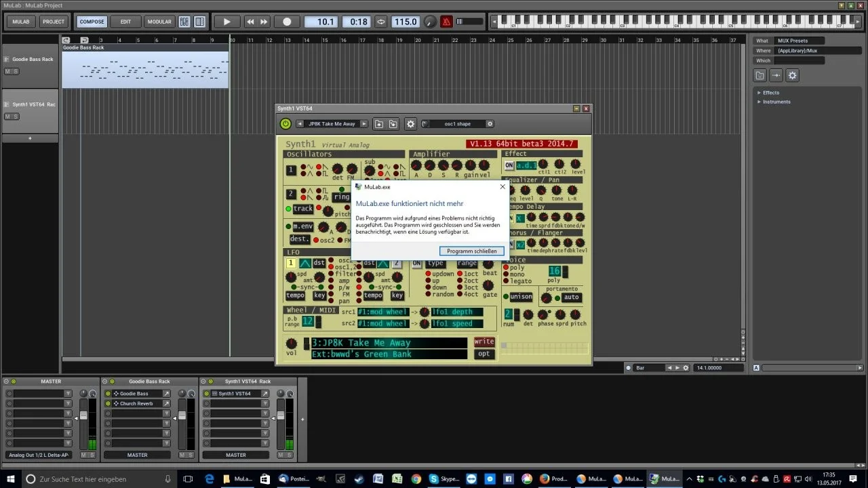This screenshot has height=488, width=868.
Task: Switch to the EDIT tab
Action: [x=125, y=22]
